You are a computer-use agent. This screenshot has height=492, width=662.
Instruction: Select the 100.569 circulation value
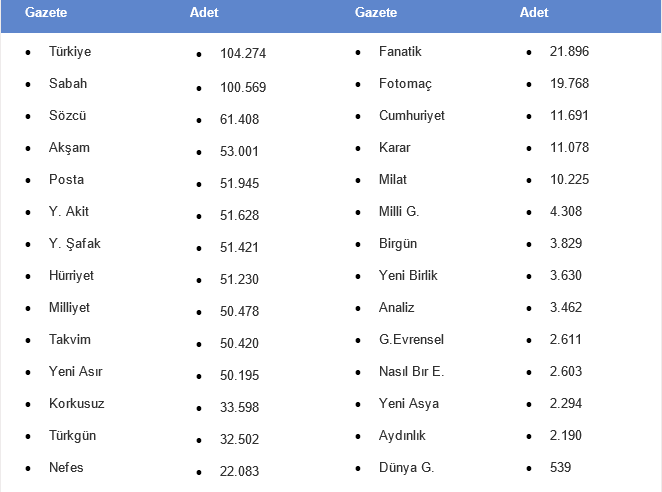pyautogui.click(x=243, y=88)
